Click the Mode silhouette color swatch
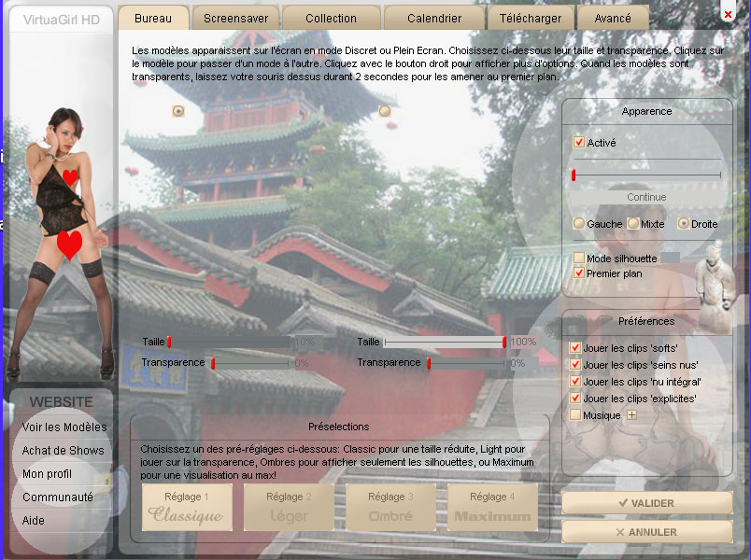Screen dimensions: 751x560 point(670,258)
